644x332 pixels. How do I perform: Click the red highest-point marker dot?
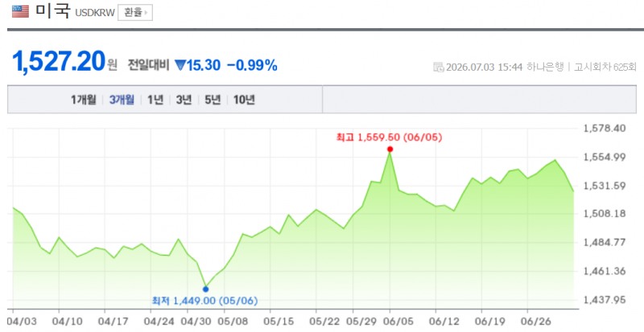390,149
